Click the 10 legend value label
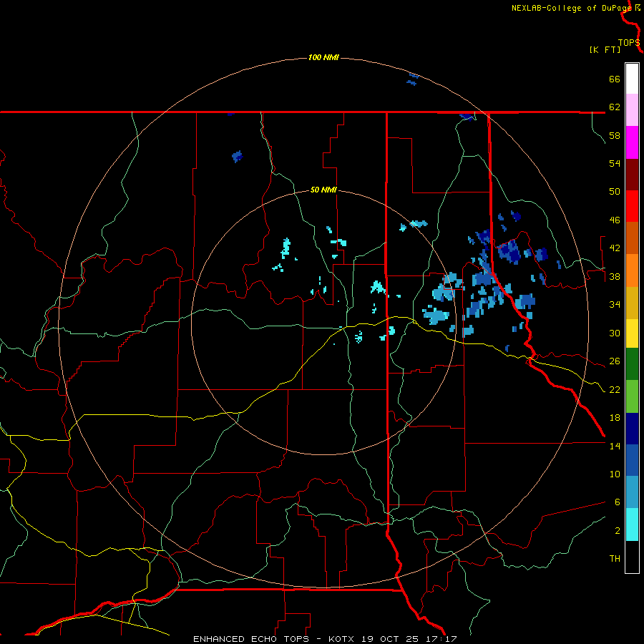This screenshot has height=644, width=644. 615,474
